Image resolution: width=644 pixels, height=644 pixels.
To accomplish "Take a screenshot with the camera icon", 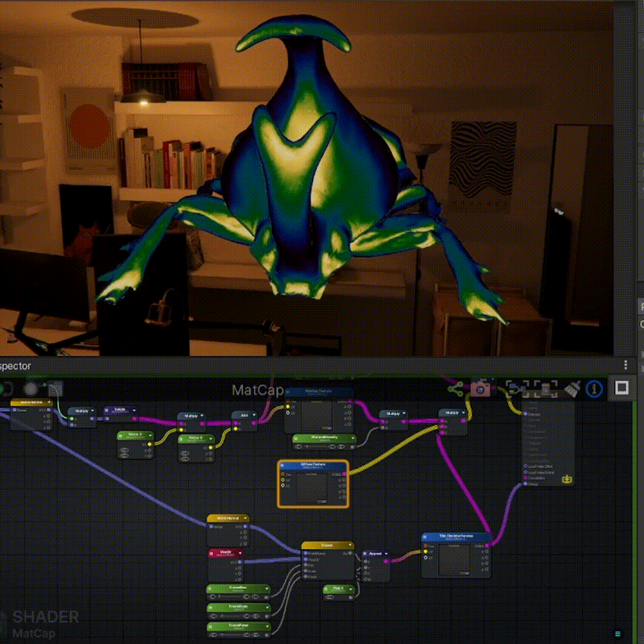I will click(480, 389).
